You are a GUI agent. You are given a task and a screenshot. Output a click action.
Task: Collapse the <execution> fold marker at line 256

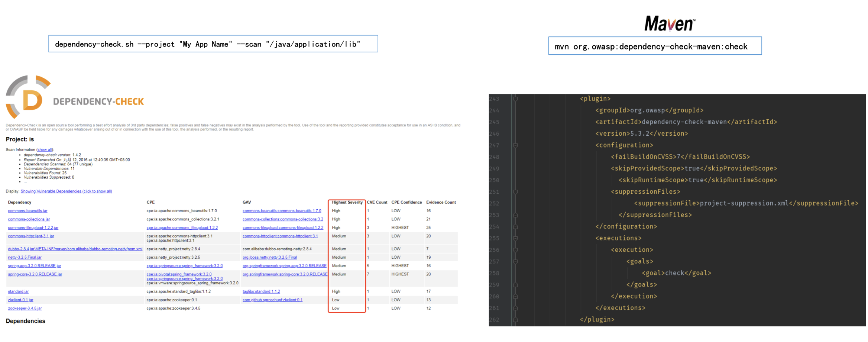tap(515, 250)
